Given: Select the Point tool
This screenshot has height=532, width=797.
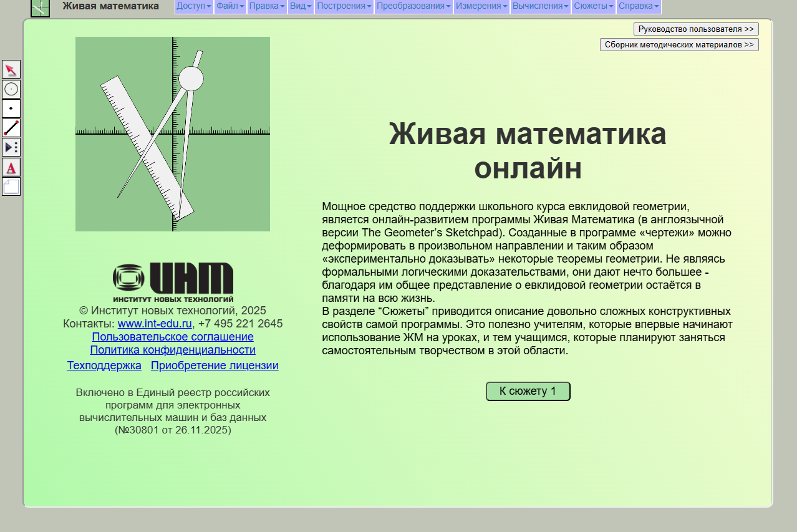Looking at the screenshot, I should click(x=11, y=109).
